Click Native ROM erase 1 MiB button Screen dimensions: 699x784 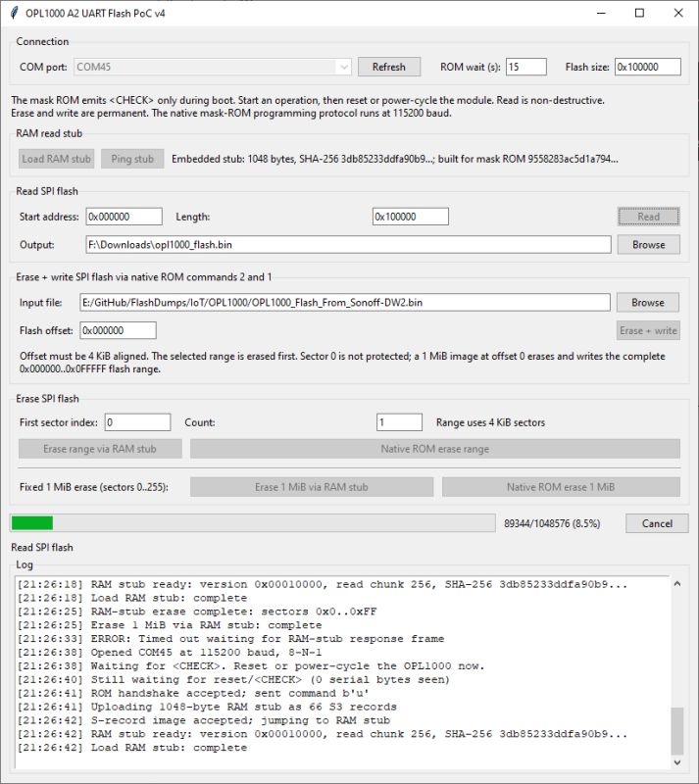coord(561,487)
